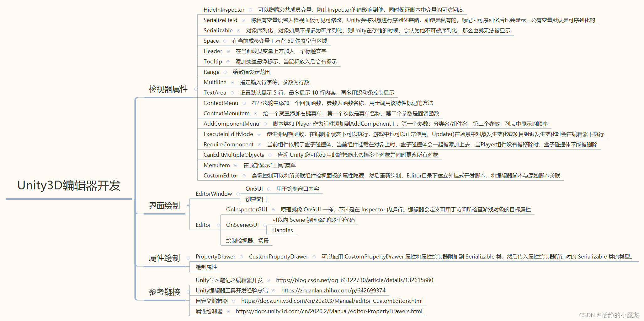The image size is (644, 321).
Task: Click the Space attribute node
Action: 211,41
